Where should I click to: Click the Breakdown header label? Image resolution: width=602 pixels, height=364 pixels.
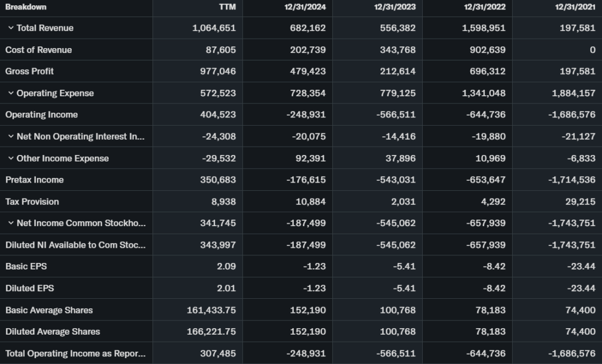click(26, 7)
